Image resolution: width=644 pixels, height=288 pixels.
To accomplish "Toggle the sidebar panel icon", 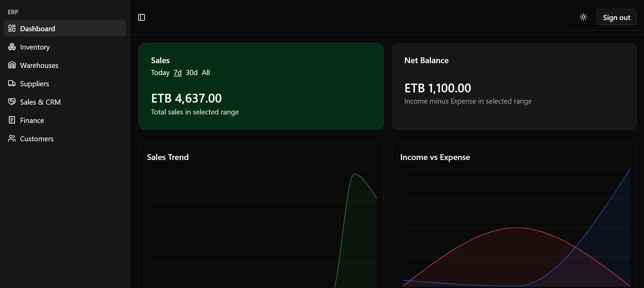I will (x=142, y=17).
